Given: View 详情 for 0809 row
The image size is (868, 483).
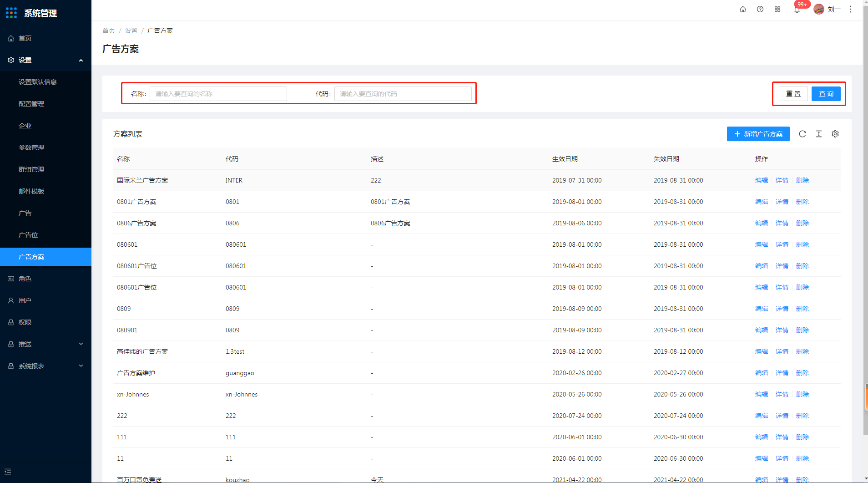Looking at the screenshot, I should [782, 309].
